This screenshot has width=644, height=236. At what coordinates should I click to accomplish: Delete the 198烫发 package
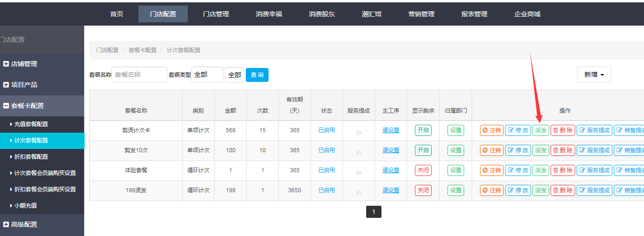click(563, 190)
